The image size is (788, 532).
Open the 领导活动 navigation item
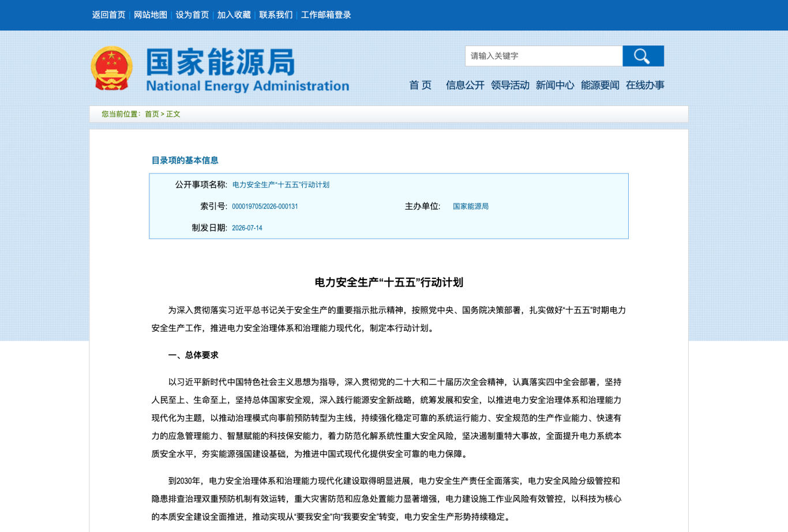point(510,85)
